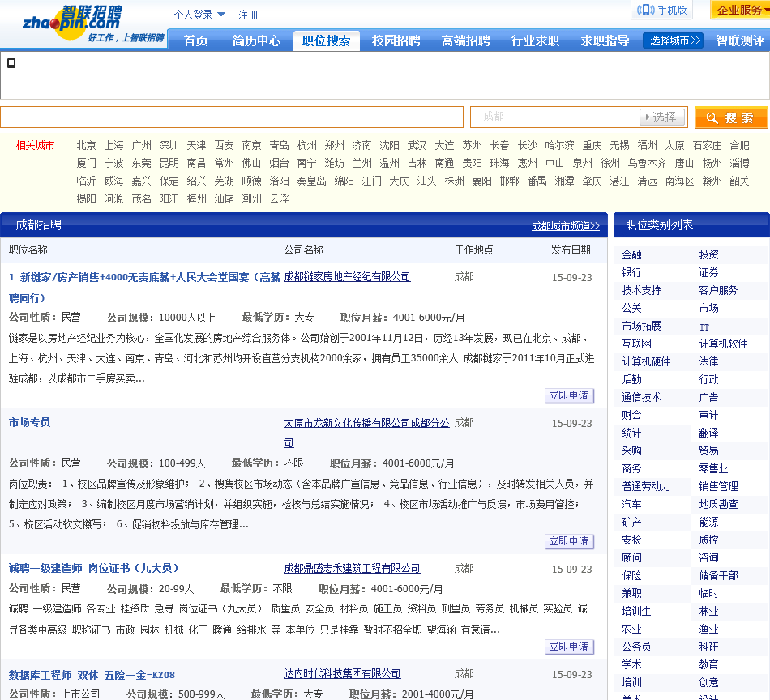Pick the city 云浮
Screen dimensions: 770x700
279,198
